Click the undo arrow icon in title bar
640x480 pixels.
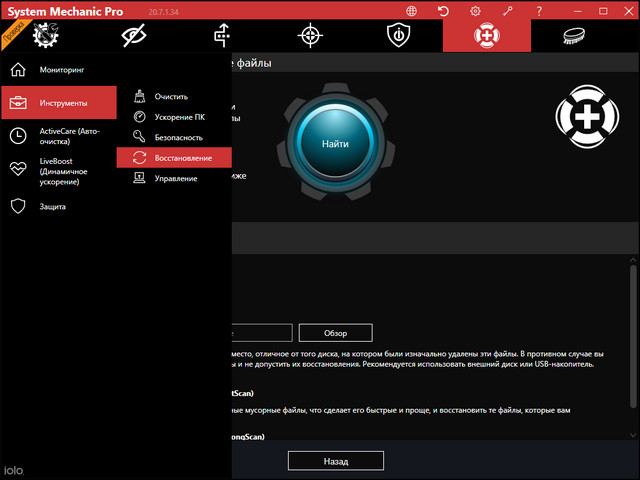[444, 10]
